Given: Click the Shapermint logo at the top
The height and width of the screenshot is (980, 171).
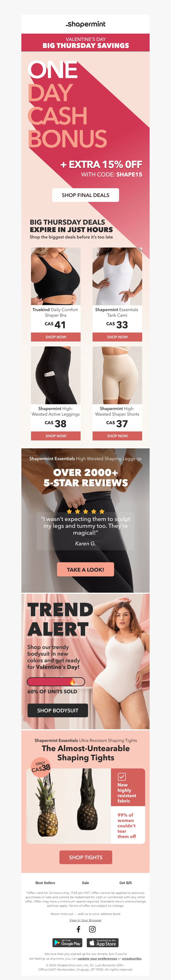Looking at the screenshot, I should click(x=85, y=24).
